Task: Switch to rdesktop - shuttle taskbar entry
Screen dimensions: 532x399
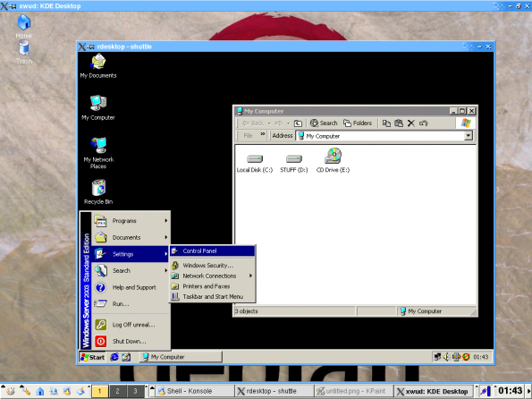Action: pos(274,391)
